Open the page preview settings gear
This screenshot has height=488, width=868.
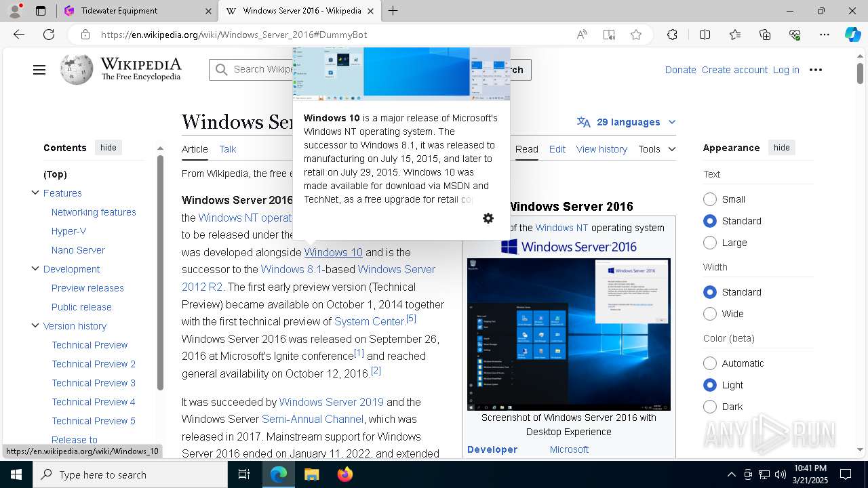point(488,218)
